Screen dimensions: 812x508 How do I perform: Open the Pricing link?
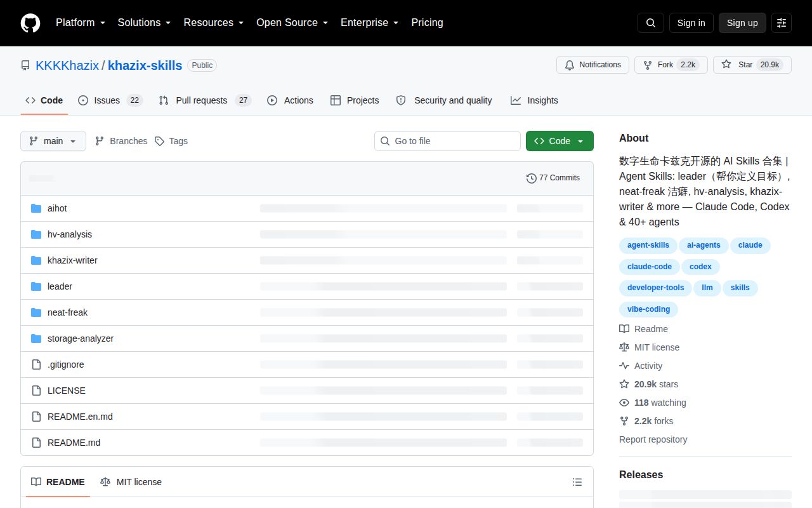coord(427,23)
